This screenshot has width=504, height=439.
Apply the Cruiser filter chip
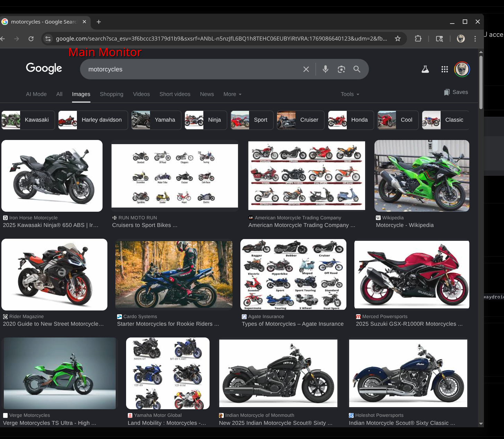click(301, 120)
